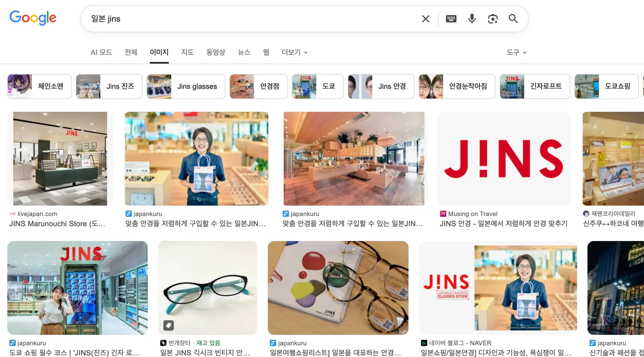The width and height of the screenshot is (644, 357).
Task: Clear the search box with X icon
Action: [425, 19]
